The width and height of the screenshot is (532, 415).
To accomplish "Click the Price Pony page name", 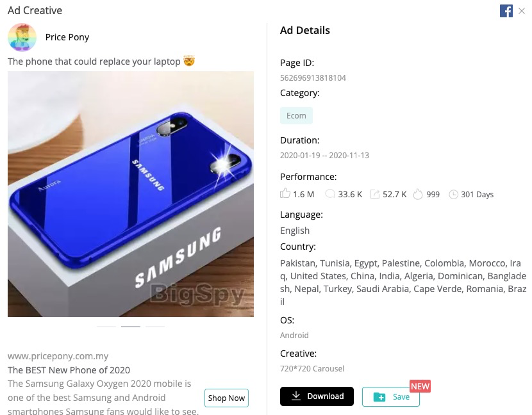I will [67, 37].
